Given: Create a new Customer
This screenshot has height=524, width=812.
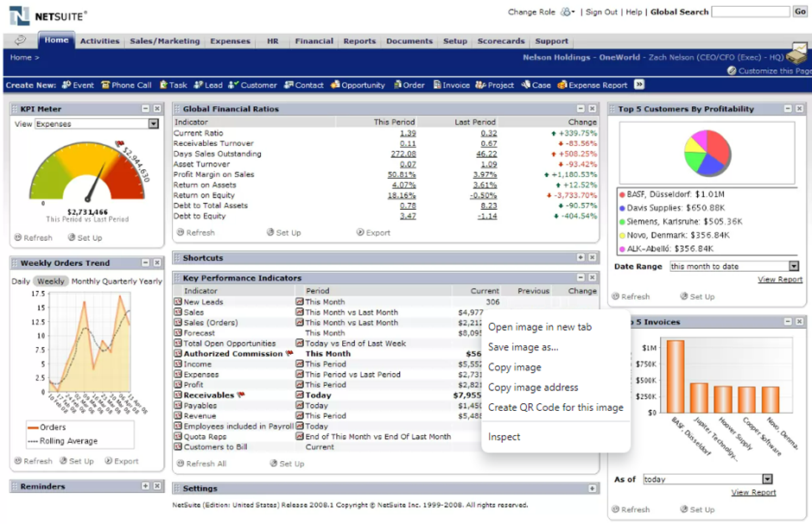Looking at the screenshot, I should click(253, 85).
